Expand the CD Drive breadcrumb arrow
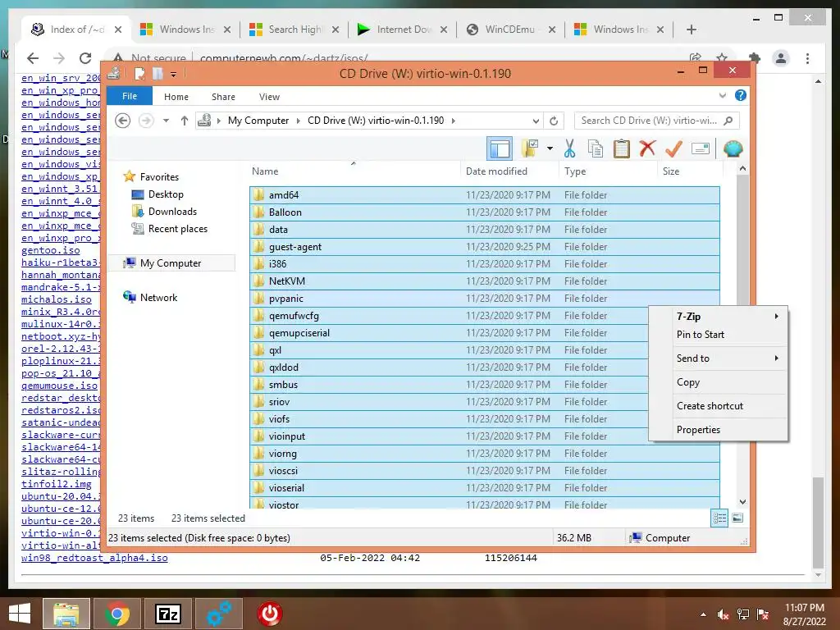Screen dimensions: 840x630 [453, 121]
